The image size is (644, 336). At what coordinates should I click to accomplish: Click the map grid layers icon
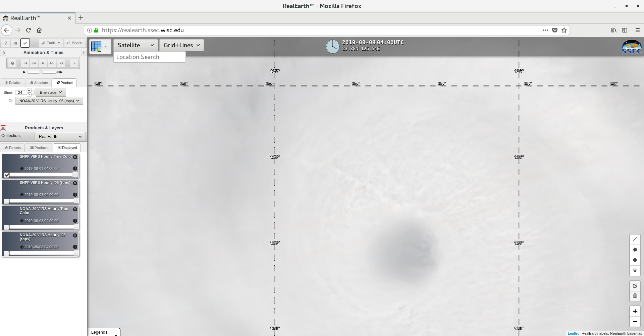click(x=100, y=46)
